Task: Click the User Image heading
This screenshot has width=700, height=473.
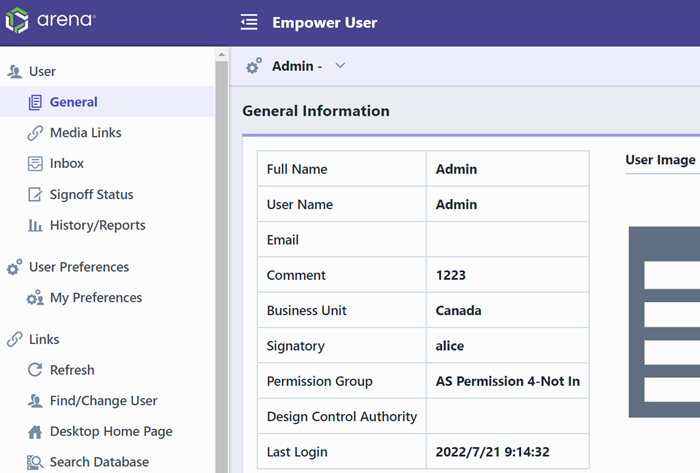Action: pos(660,160)
